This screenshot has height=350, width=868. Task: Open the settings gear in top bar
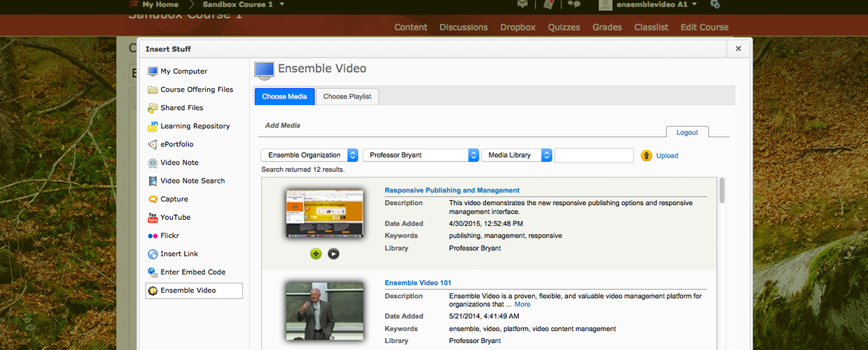[715, 5]
